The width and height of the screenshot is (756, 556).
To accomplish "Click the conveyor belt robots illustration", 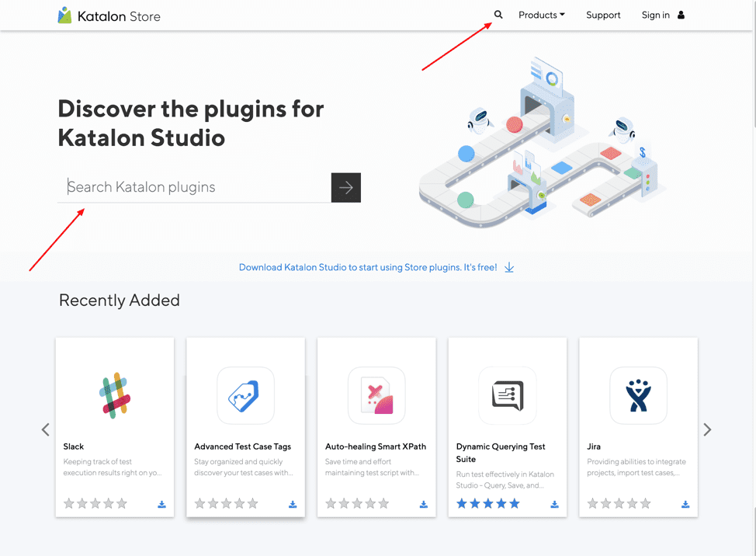I will (x=543, y=143).
